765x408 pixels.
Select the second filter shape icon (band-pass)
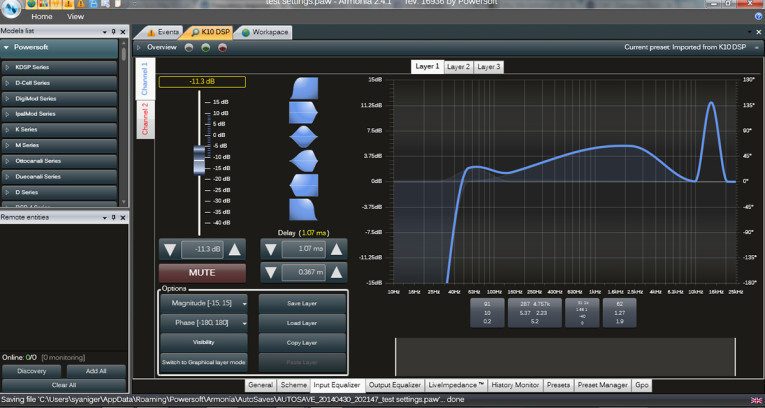tap(303, 112)
